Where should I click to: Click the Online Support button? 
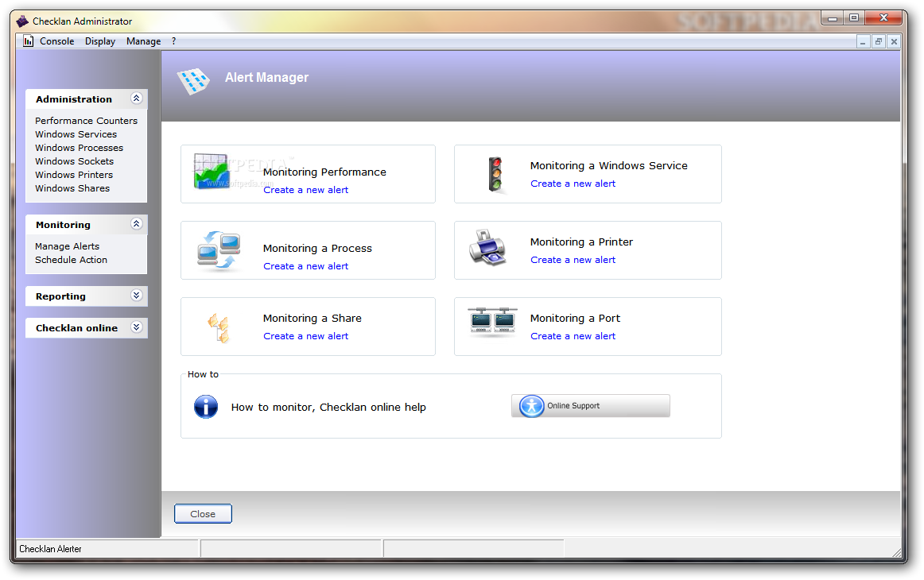(591, 406)
